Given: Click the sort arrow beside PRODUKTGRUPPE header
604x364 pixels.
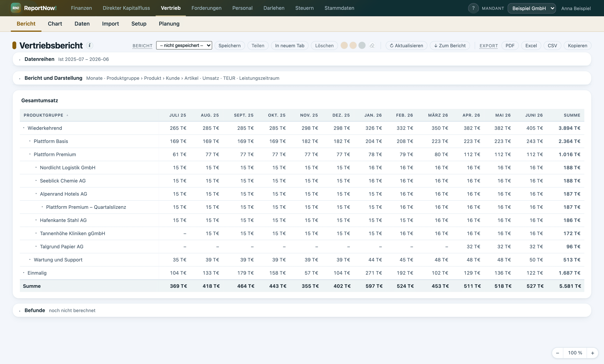Looking at the screenshot, I should point(67,115).
